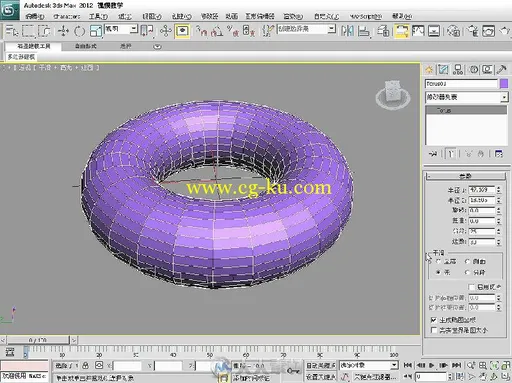Open the Configure Modifier Sets button
Screen dimensions: 512x383
coord(498,154)
